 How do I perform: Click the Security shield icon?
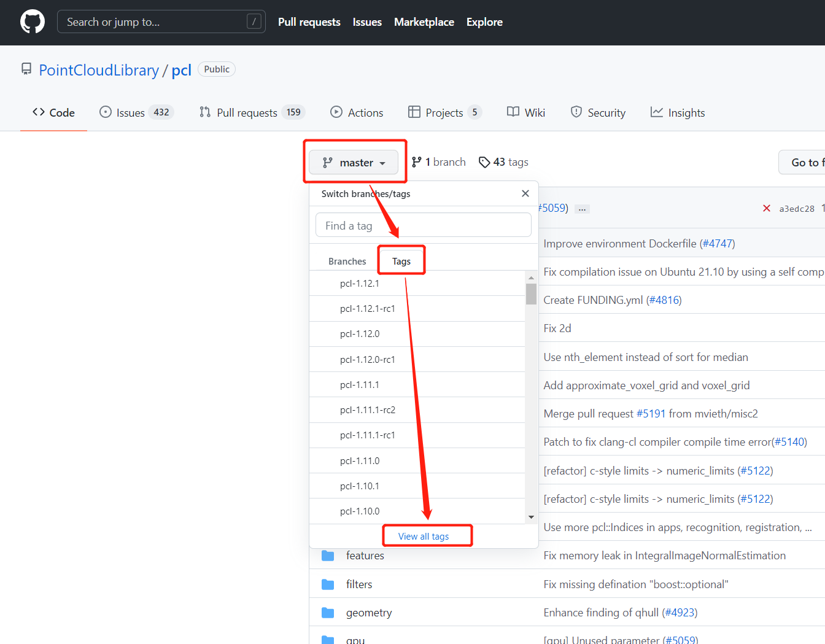tap(576, 112)
